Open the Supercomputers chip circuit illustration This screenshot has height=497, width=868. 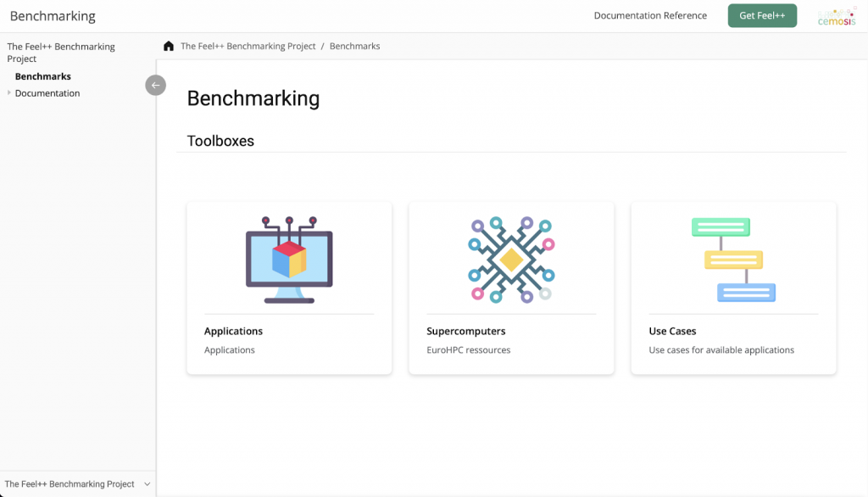[x=511, y=260]
